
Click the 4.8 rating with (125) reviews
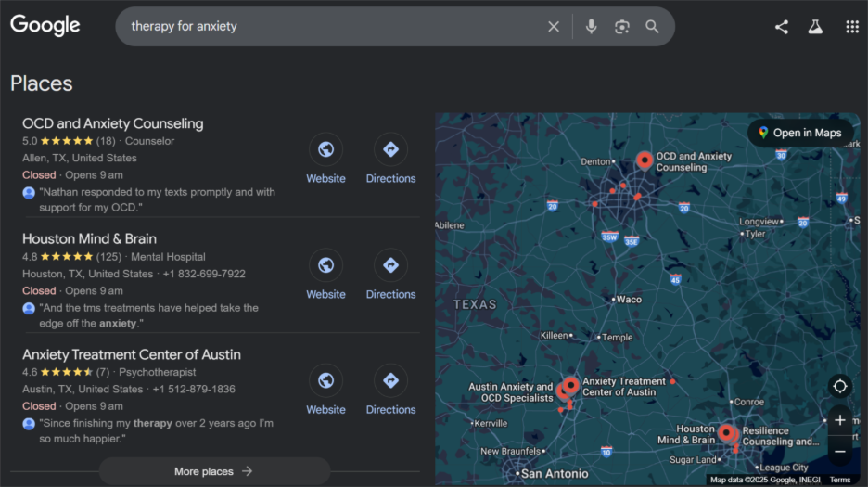click(71, 257)
